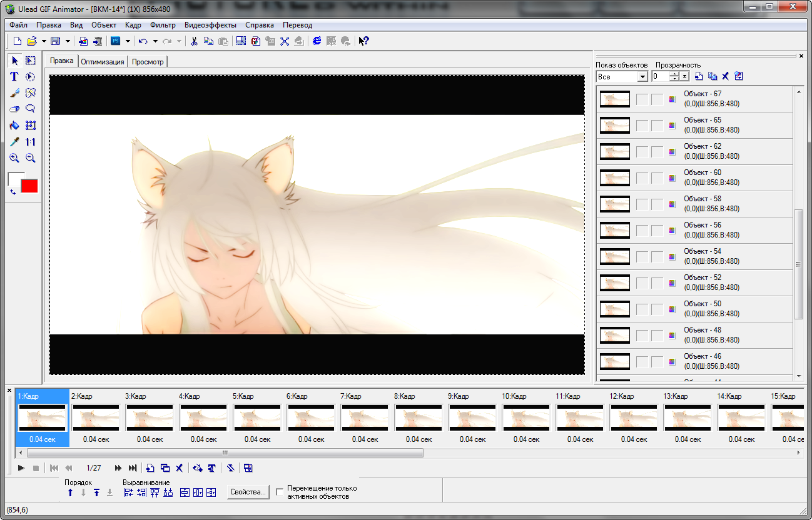Activate the context help pointer icon
Screen dimensions: 812x520
coord(363,41)
